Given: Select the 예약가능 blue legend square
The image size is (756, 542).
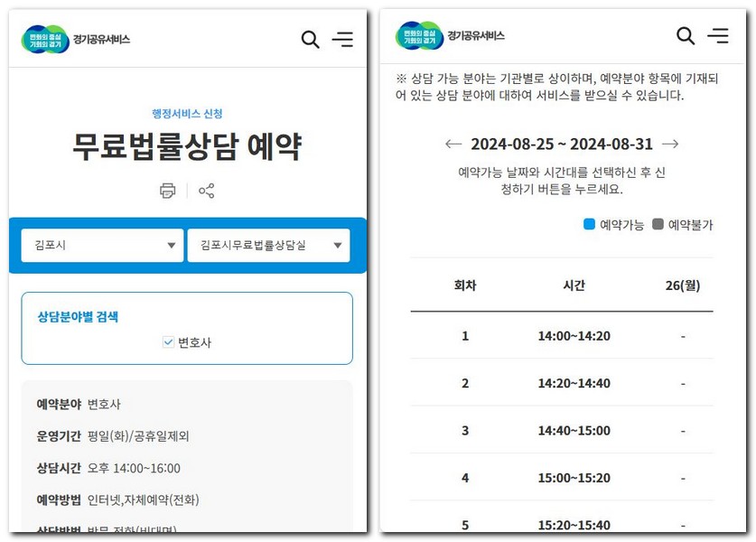Looking at the screenshot, I should 592,227.
